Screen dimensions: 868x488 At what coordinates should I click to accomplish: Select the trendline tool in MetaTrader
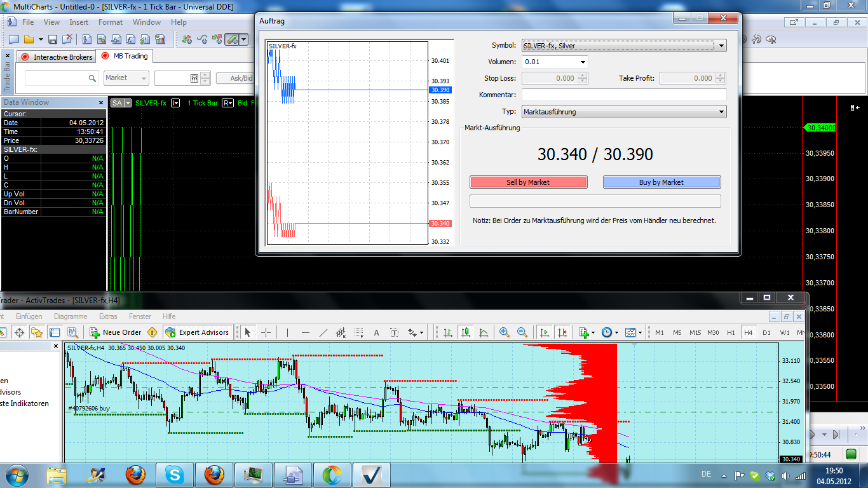(x=323, y=332)
